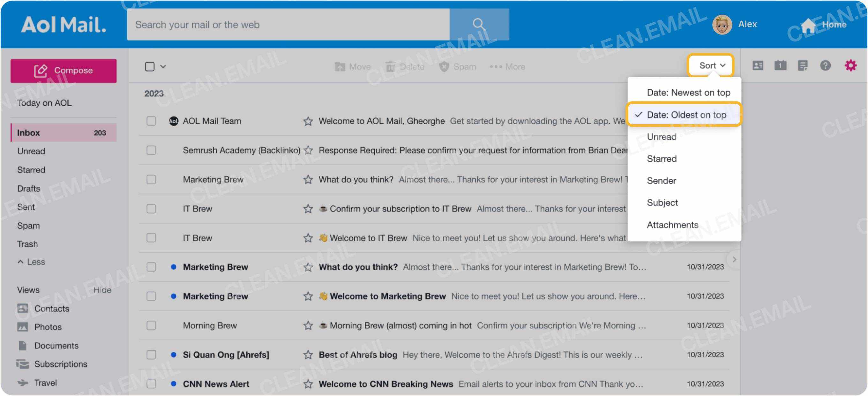Open the Calendar icon near settings
The height and width of the screenshot is (396, 868).
[781, 66]
